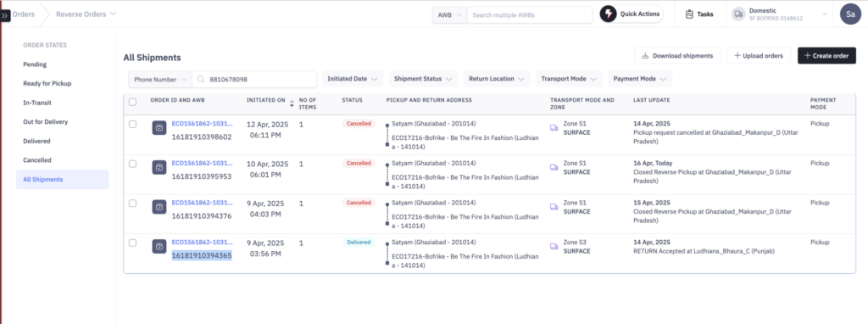
Task: Click the truck icon in the 04:03 PM row
Action: (x=554, y=207)
